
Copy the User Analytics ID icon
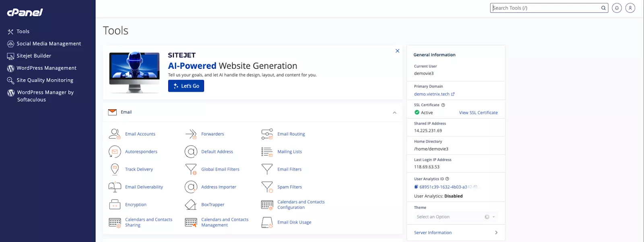(416, 187)
